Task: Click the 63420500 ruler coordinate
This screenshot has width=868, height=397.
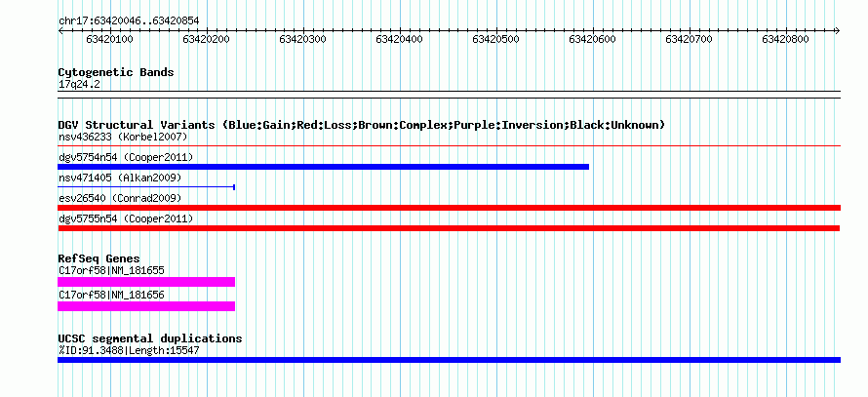Action: tap(496, 39)
